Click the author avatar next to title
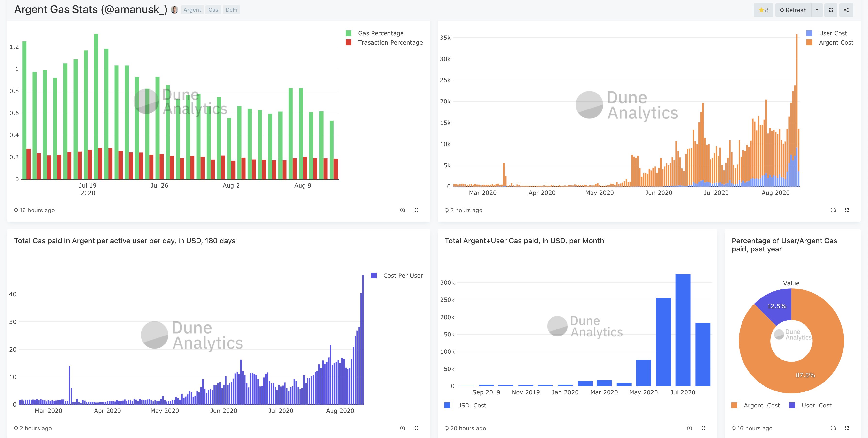Image resolution: width=868 pixels, height=438 pixels. point(174,10)
